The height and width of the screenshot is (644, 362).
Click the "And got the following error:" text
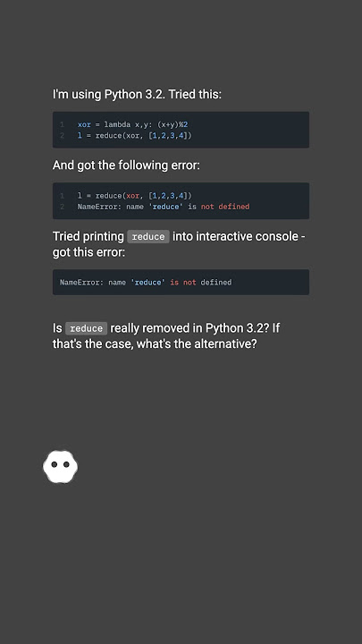pyautogui.click(x=126, y=165)
